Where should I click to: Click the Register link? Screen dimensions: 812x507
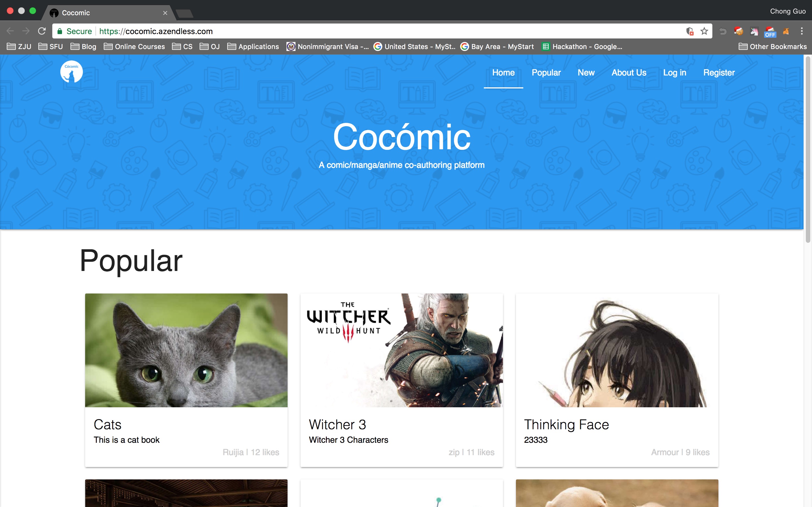pos(718,72)
